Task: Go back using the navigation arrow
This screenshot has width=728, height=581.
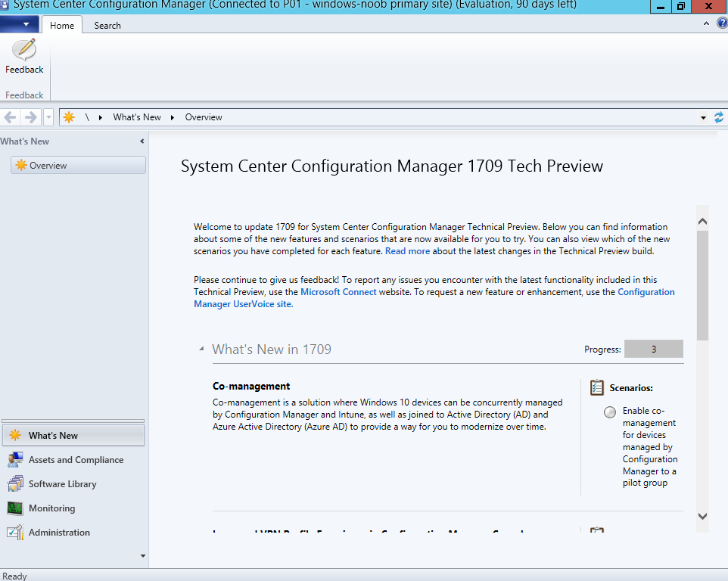Action: (x=10, y=117)
